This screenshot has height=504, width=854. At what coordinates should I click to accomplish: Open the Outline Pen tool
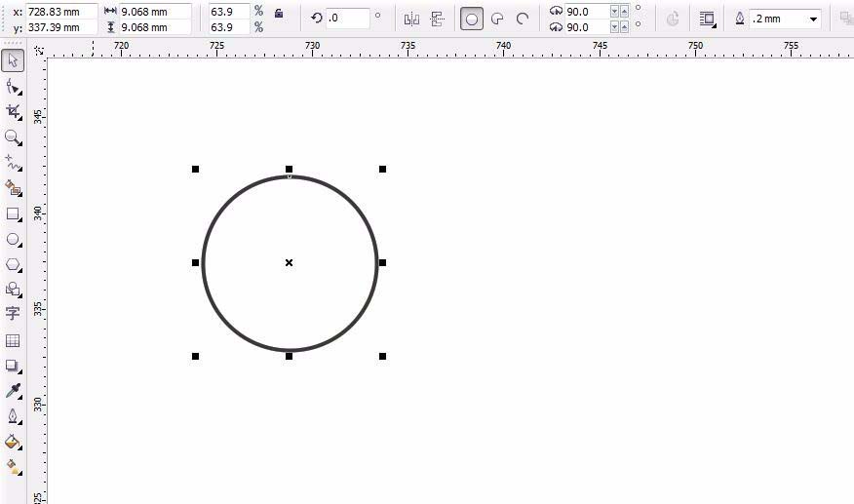[x=13, y=416]
